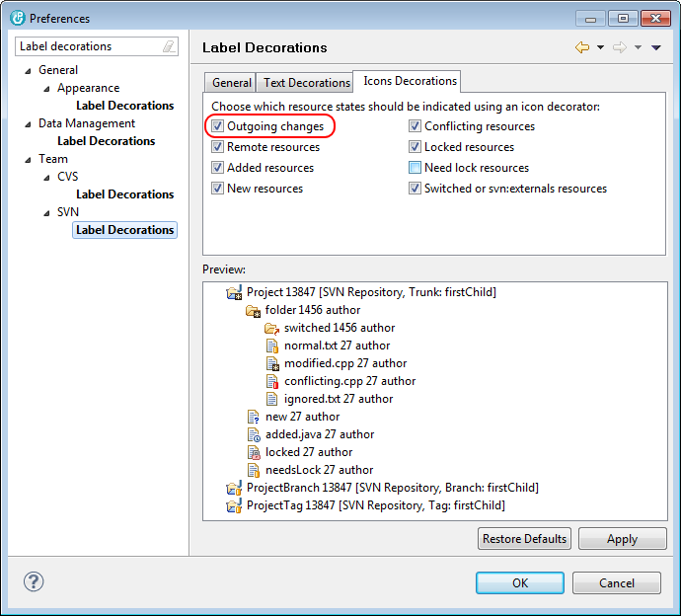Select Label Decorations under CVS
681x616 pixels.
(x=124, y=194)
